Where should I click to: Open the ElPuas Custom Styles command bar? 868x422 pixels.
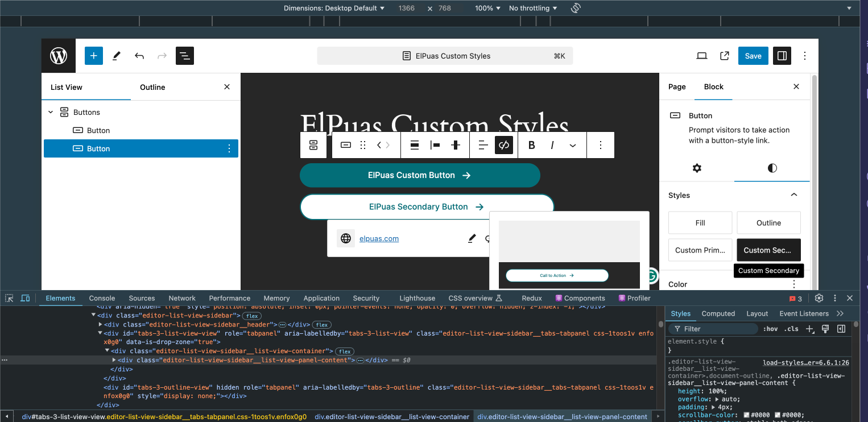[x=445, y=56]
